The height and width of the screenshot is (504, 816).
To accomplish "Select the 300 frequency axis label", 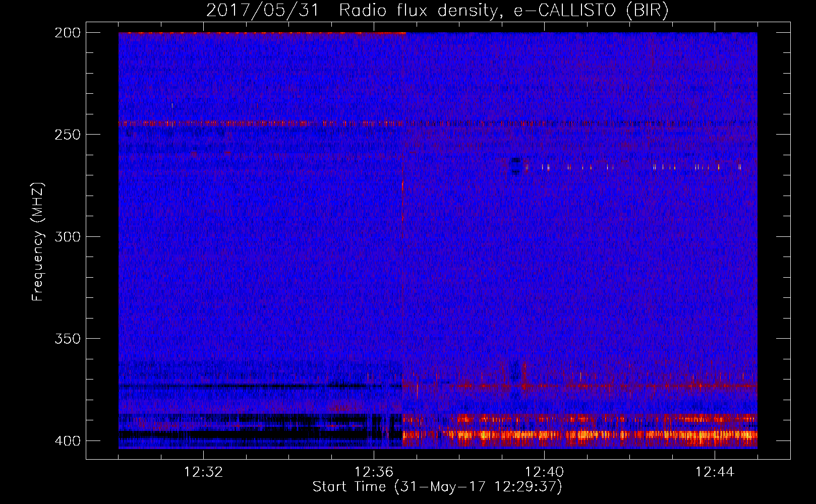I will point(67,236).
